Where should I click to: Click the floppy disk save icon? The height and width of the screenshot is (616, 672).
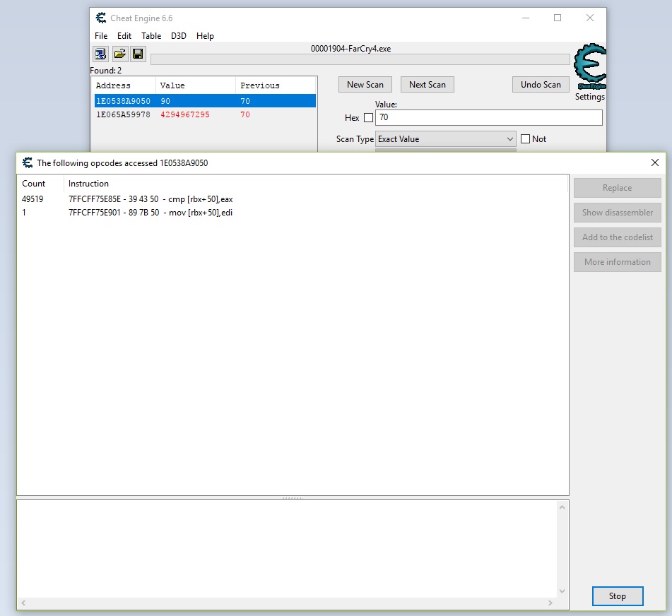138,54
